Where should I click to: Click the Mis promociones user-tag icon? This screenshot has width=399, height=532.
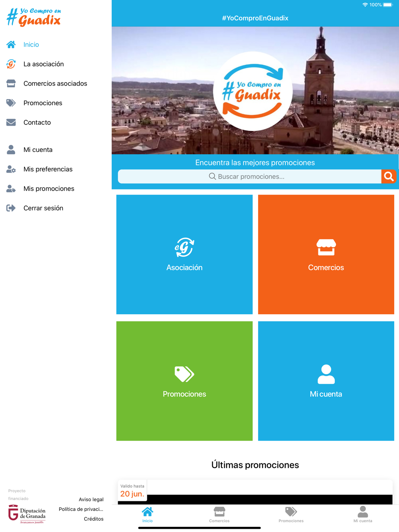pyautogui.click(x=11, y=189)
